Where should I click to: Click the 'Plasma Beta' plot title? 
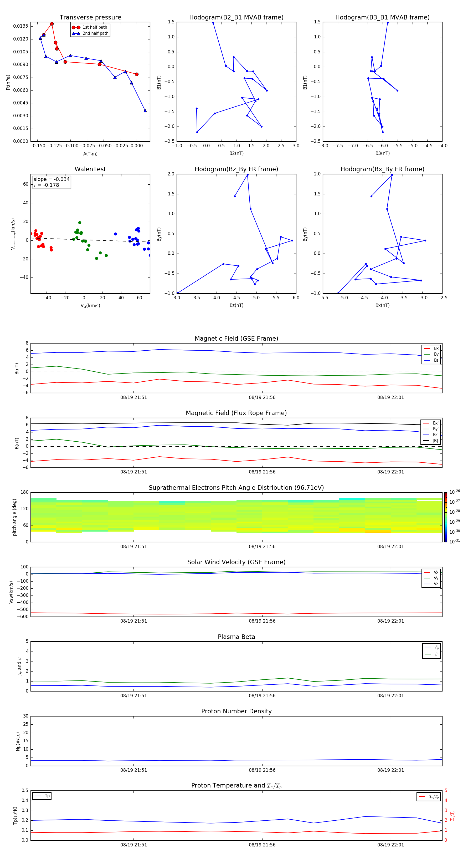[236, 637]
